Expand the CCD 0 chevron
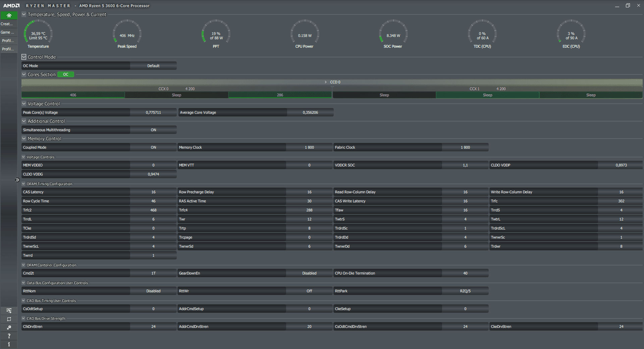Image resolution: width=644 pixels, height=349 pixels. (x=325, y=82)
